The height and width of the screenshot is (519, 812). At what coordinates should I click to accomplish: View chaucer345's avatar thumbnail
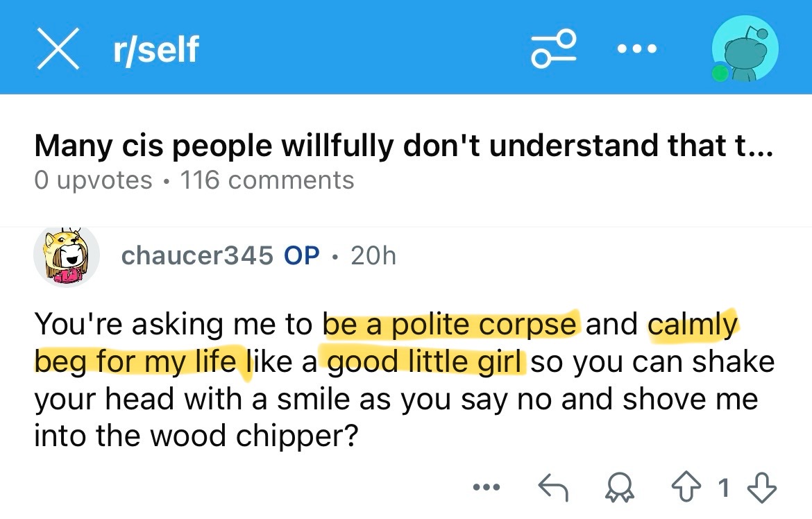67,256
